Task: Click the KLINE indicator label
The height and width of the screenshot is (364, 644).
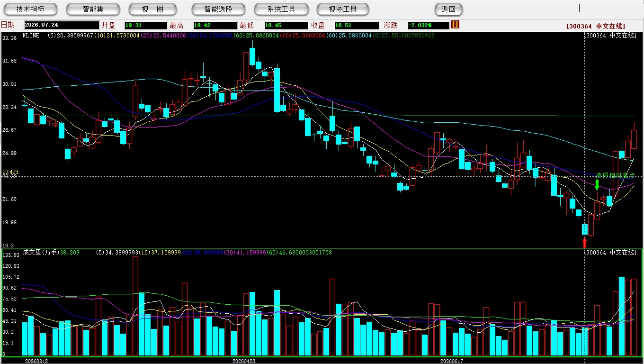Action: click(x=31, y=36)
